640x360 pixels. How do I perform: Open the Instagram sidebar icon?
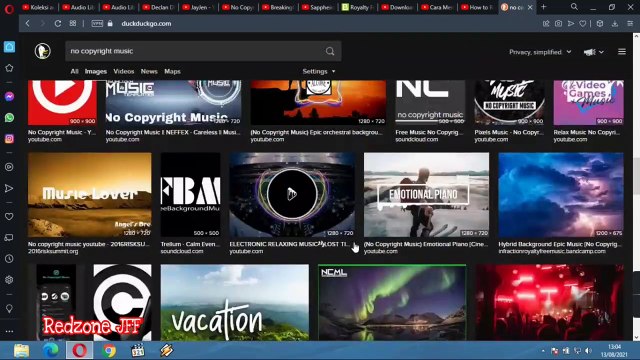tap(9, 139)
